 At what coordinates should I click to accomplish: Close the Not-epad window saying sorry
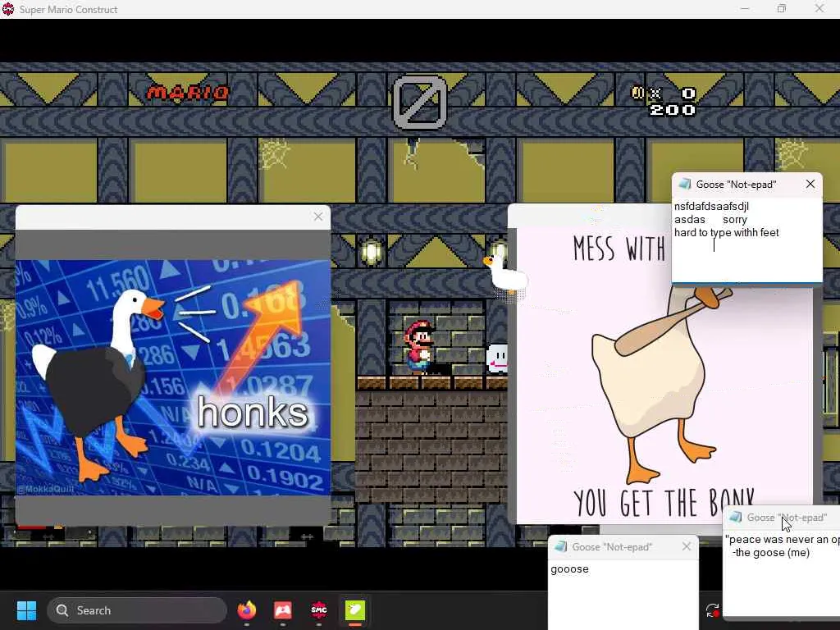click(x=810, y=184)
